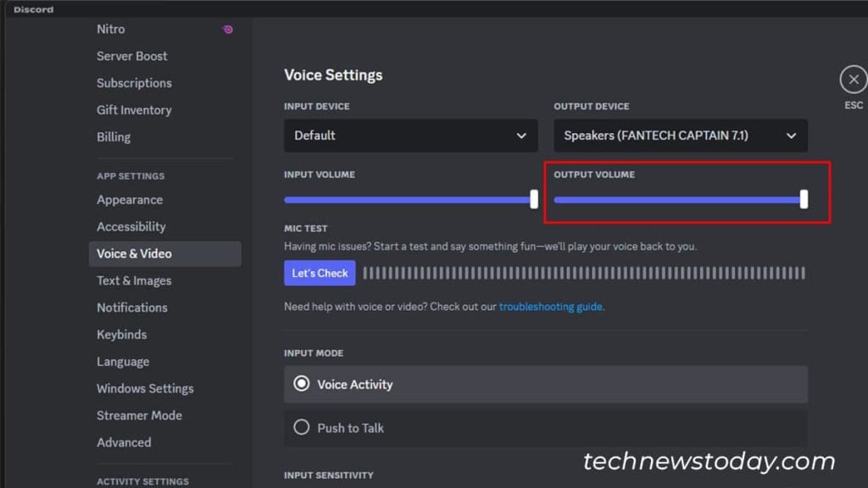Close settings with the ESC button

853,80
